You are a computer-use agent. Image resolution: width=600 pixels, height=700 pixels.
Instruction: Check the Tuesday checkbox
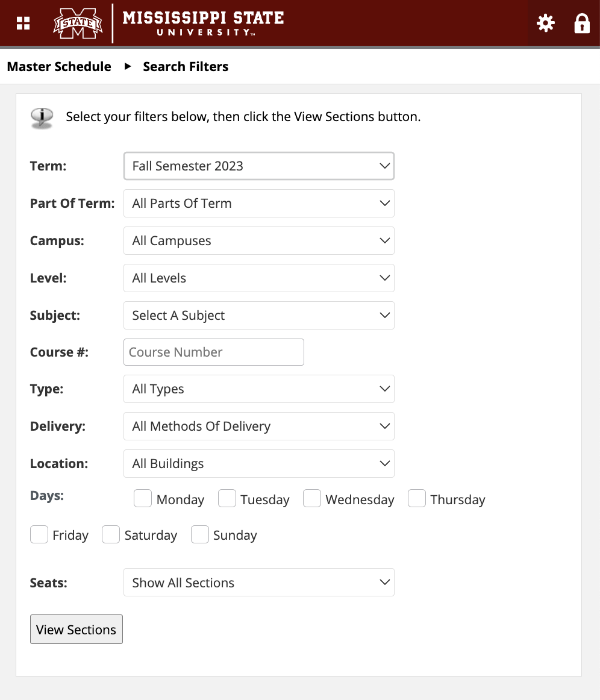point(227,498)
